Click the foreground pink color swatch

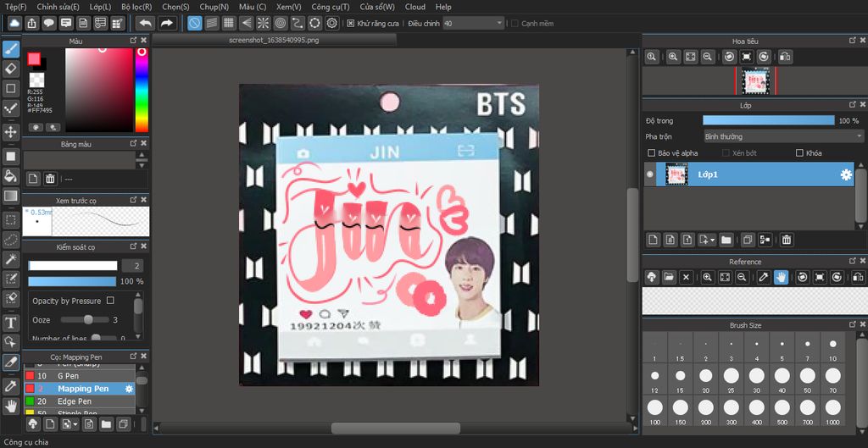click(x=34, y=58)
